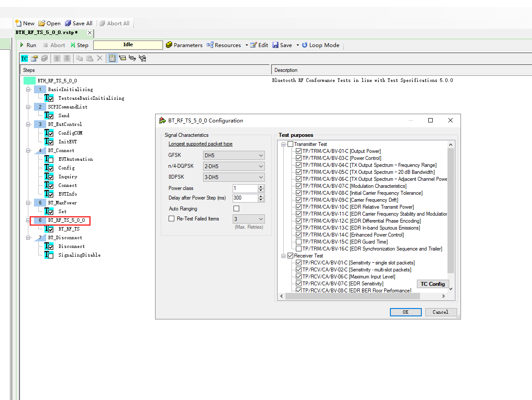Screen dimensions: 532x400
Task: Cancel the configuration dialog
Action: pos(441,312)
